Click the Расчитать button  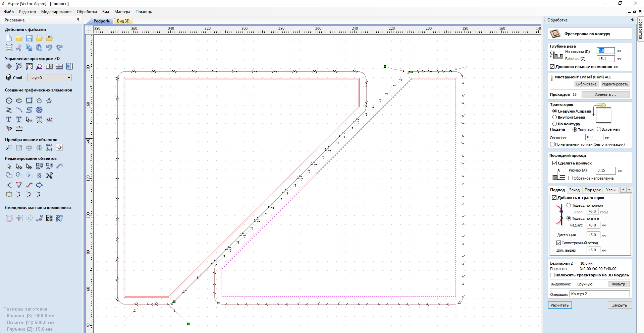click(x=560, y=305)
